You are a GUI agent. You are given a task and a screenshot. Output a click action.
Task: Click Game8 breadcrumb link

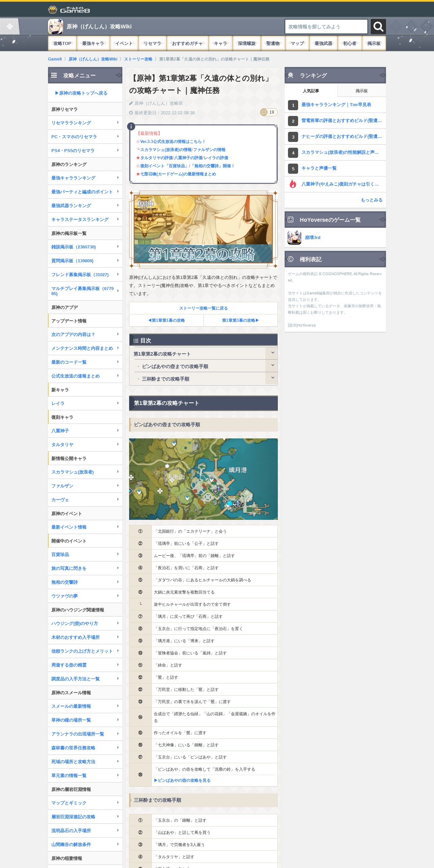tap(55, 59)
